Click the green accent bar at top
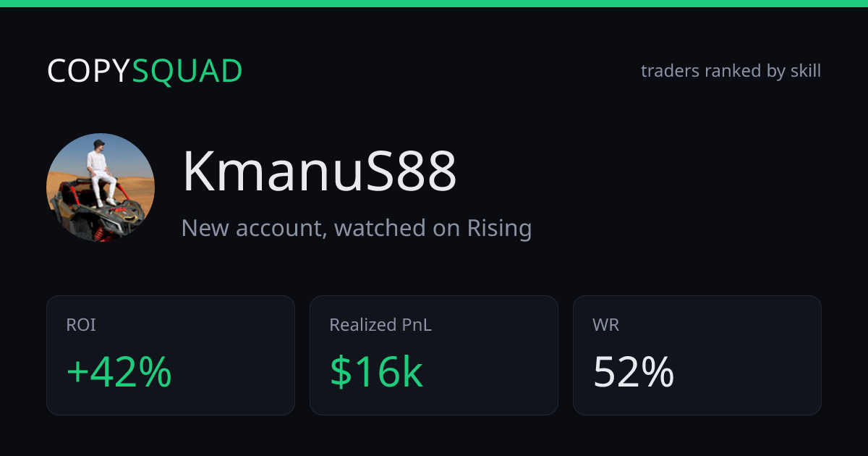This screenshot has height=456, width=868. pos(434,4)
